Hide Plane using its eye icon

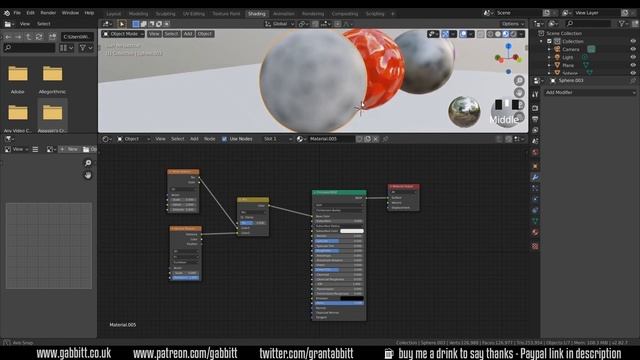coord(633,65)
